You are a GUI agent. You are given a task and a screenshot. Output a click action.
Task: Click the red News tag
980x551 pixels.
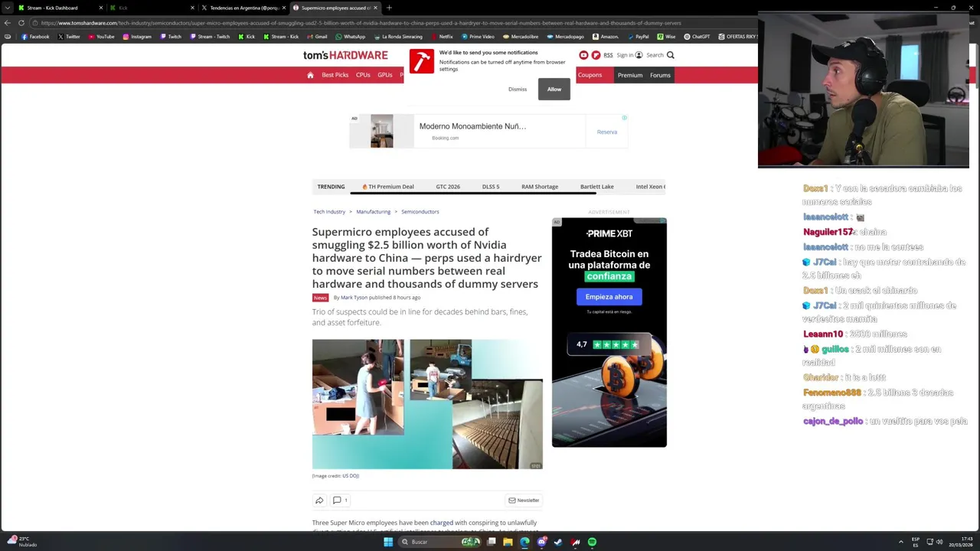pos(320,298)
